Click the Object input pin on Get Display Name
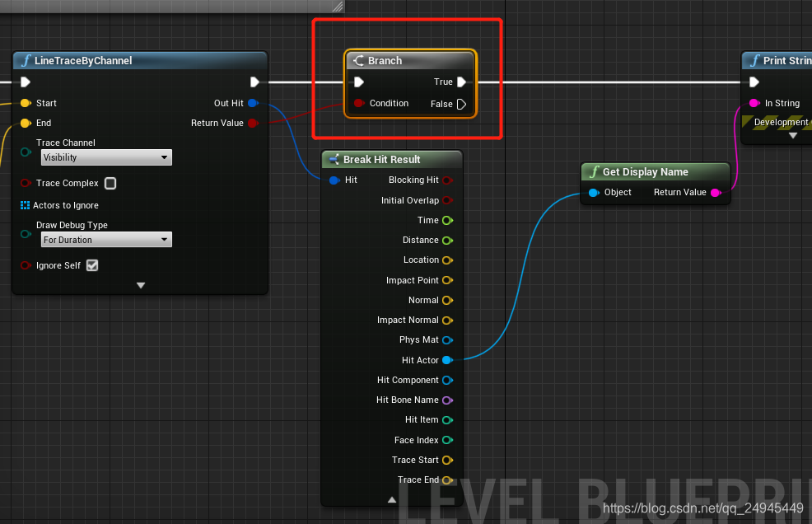 (x=594, y=192)
